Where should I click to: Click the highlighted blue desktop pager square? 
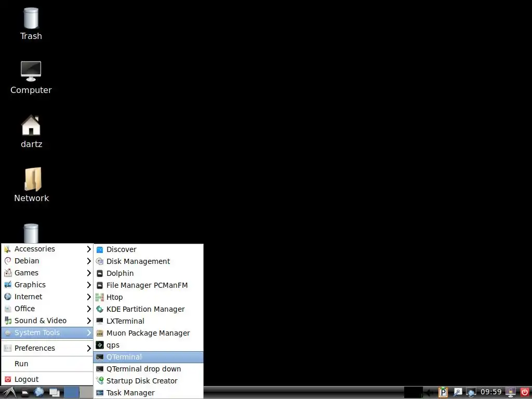(72, 393)
